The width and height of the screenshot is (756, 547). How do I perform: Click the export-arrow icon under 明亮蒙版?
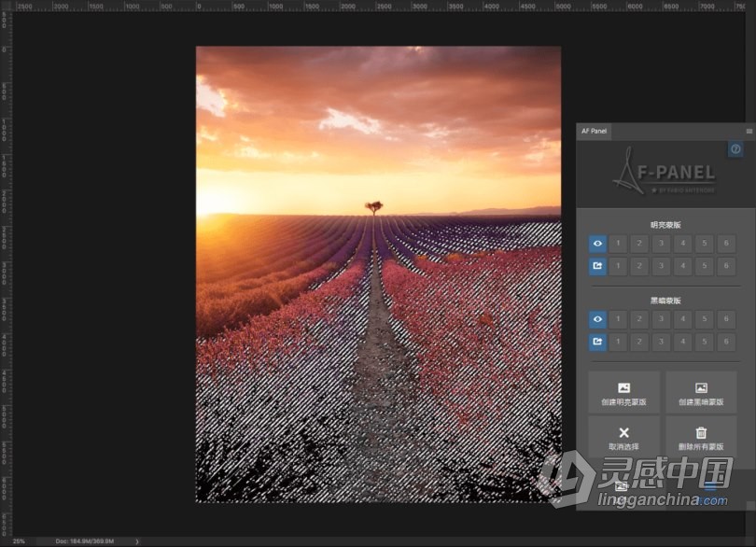[597, 266]
